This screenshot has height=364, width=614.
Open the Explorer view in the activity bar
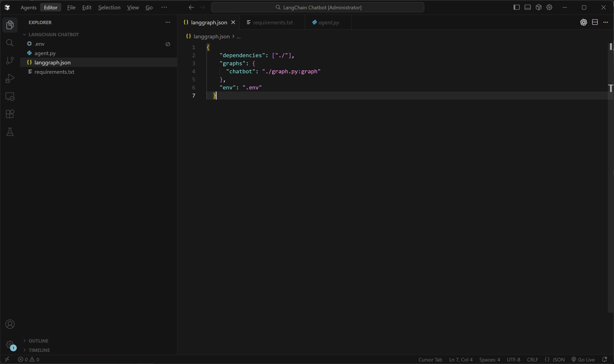point(10,25)
